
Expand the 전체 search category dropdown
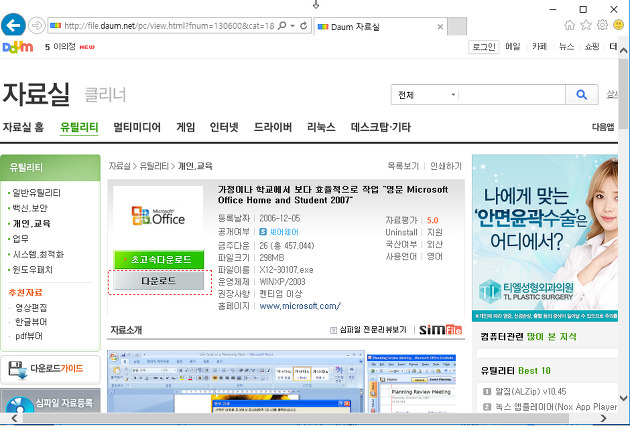pyautogui.click(x=425, y=95)
